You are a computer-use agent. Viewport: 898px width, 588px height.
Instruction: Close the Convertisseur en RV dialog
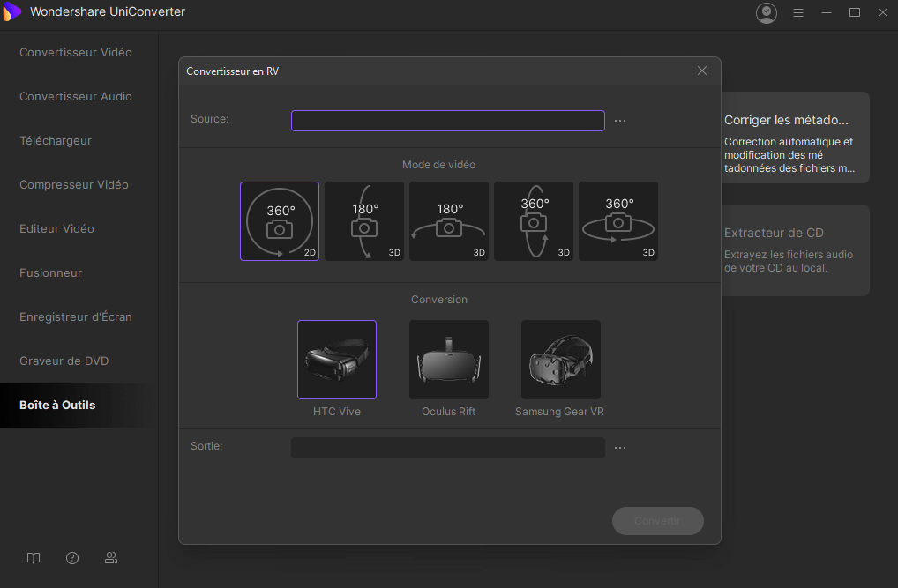(x=702, y=71)
